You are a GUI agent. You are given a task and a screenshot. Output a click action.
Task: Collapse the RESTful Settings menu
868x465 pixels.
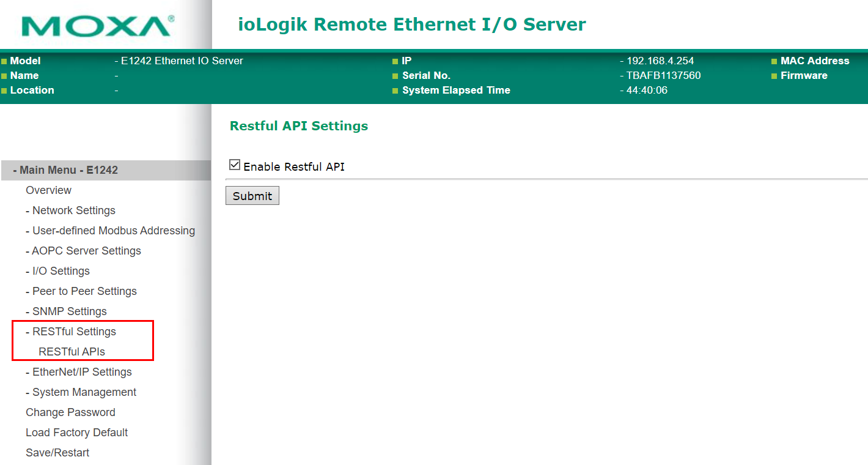(x=74, y=332)
